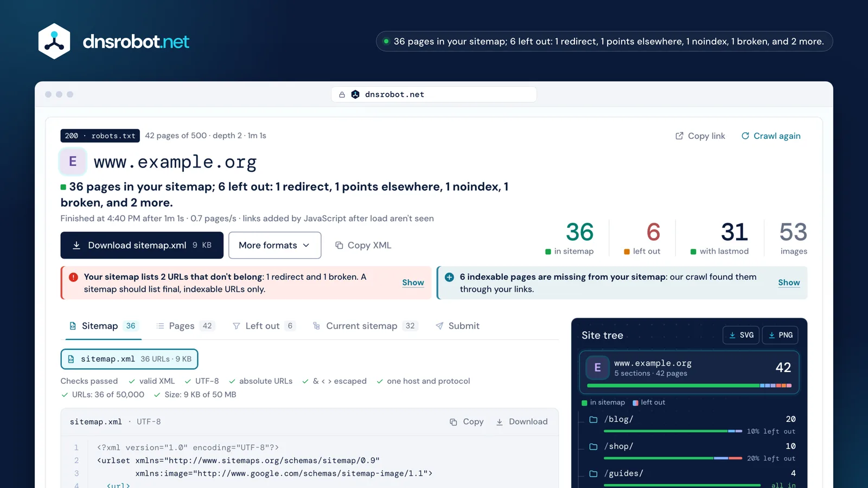Click the www.example.org overall coverage bar

tap(689, 386)
